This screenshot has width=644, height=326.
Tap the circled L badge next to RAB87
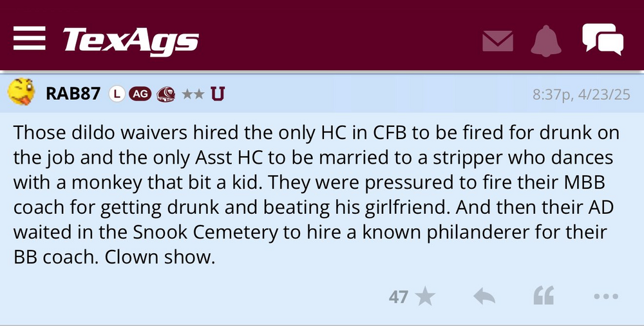point(116,94)
